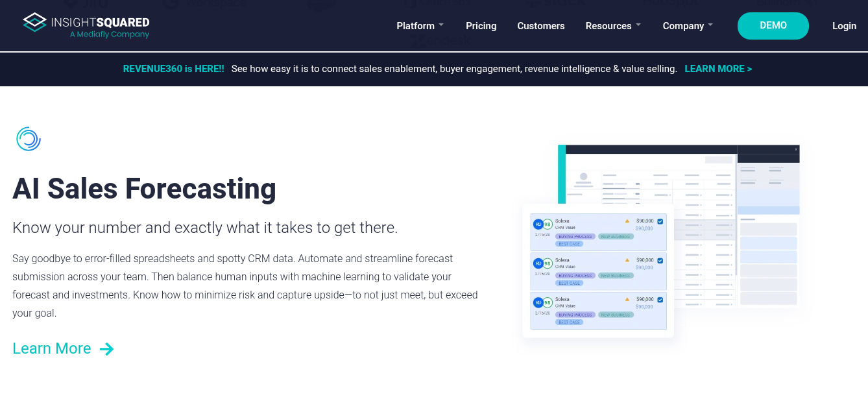Screen dimensions: 868x401
Task: Follow the LEARN MORE link in the REVENUE360 banner
Action: pyautogui.click(x=718, y=69)
